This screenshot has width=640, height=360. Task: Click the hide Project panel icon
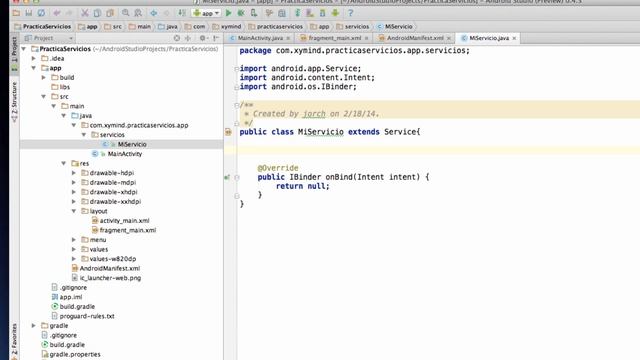tap(216, 38)
